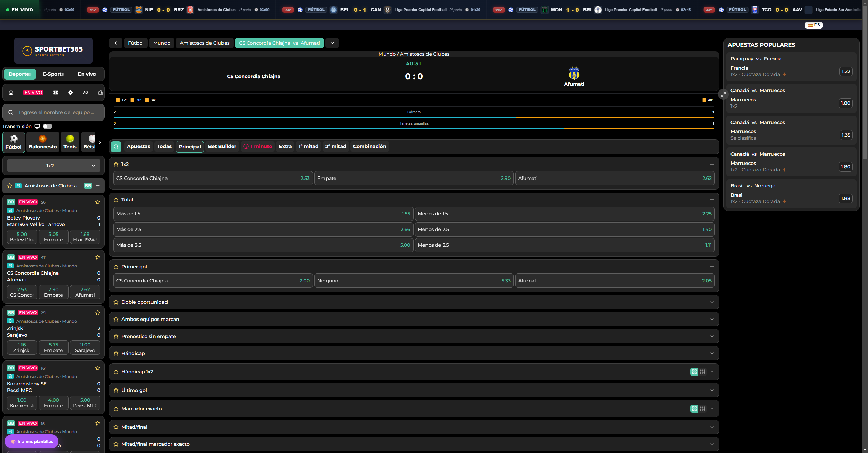Click the magnifier icon in the team search box

(11, 112)
